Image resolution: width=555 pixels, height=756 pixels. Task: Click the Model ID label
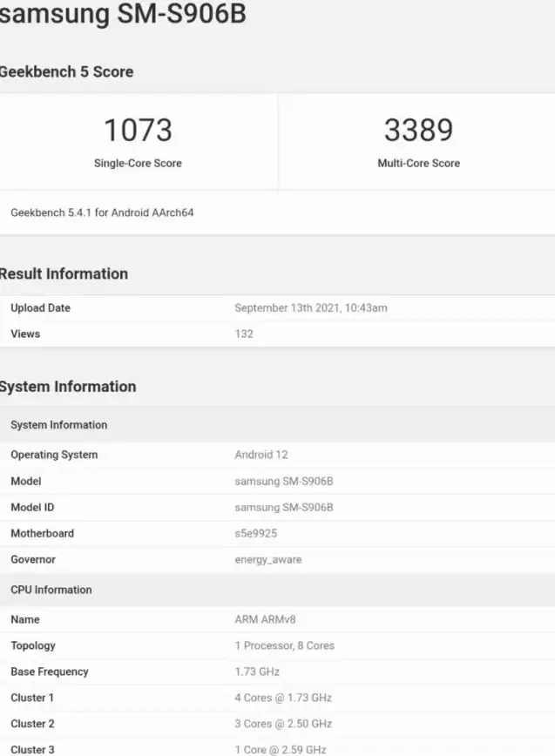32,507
